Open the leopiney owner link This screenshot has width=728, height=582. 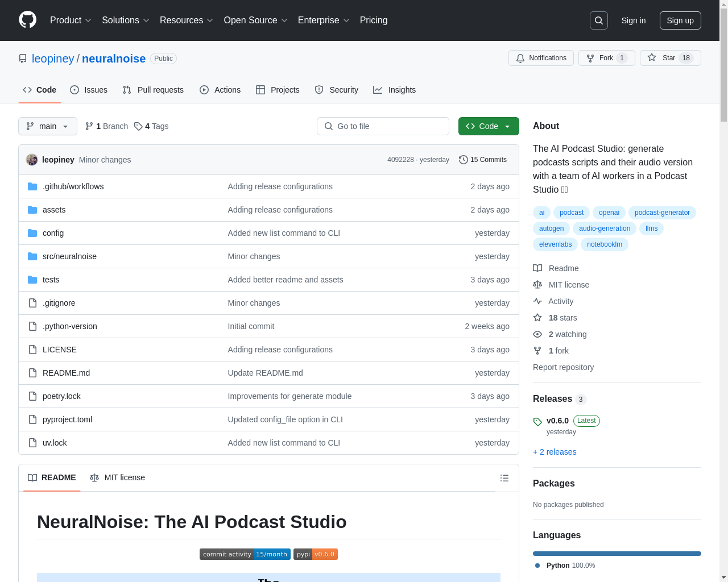coord(53,59)
